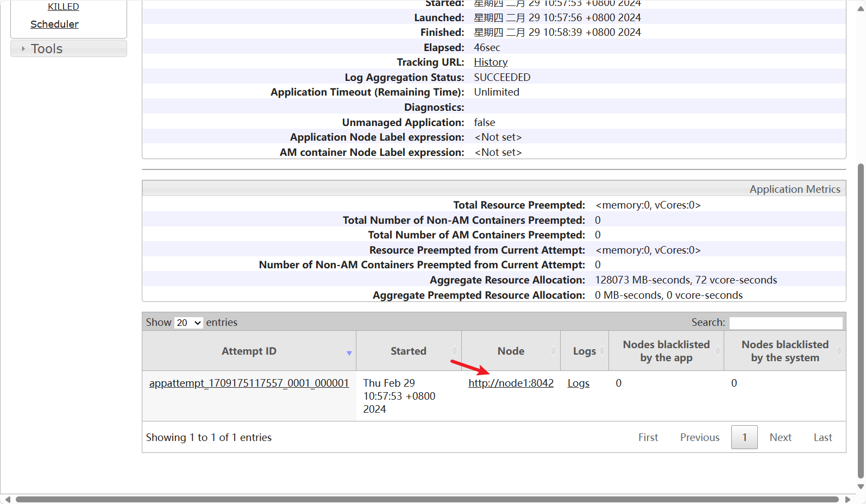The image size is (866, 504).
Task: Open the KILLED applications link
Action: (63, 7)
